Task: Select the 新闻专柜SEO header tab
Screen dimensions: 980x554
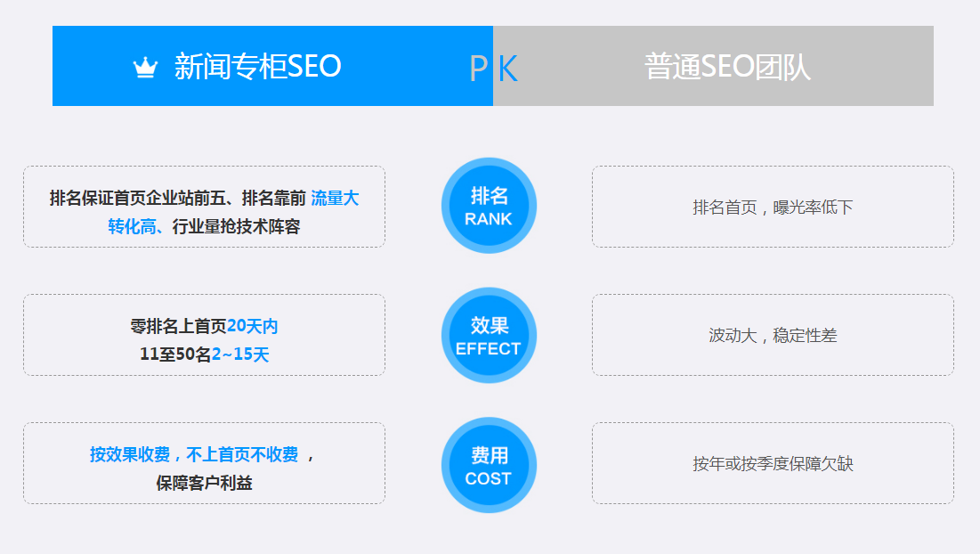Action: (257, 67)
